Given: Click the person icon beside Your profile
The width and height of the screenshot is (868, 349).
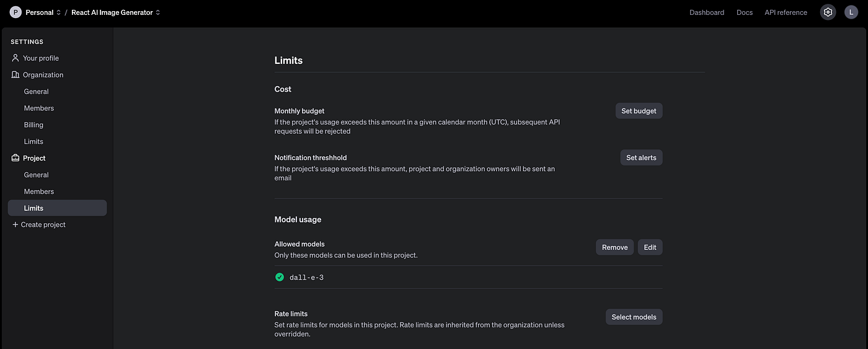Looking at the screenshot, I should click(15, 58).
